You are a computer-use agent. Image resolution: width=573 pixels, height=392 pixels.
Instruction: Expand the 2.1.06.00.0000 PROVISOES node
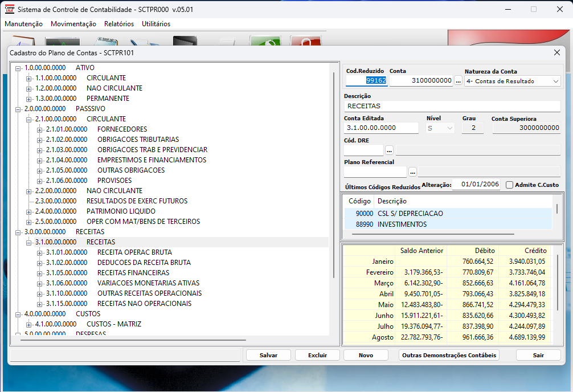click(39, 181)
